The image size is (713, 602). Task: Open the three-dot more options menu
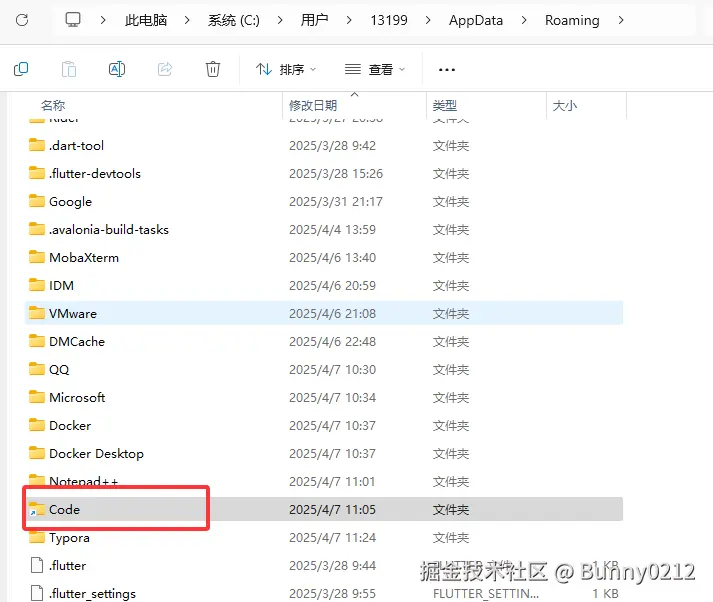point(447,70)
